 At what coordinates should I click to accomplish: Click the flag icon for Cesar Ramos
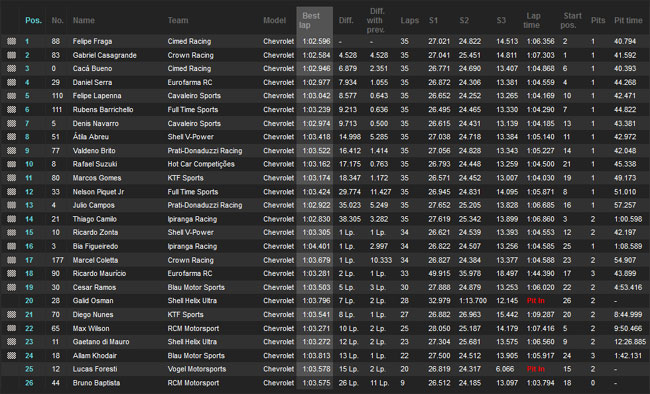(12, 287)
